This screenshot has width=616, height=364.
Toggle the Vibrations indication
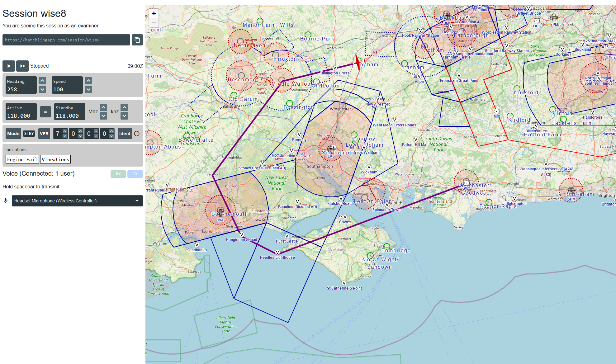coord(55,159)
